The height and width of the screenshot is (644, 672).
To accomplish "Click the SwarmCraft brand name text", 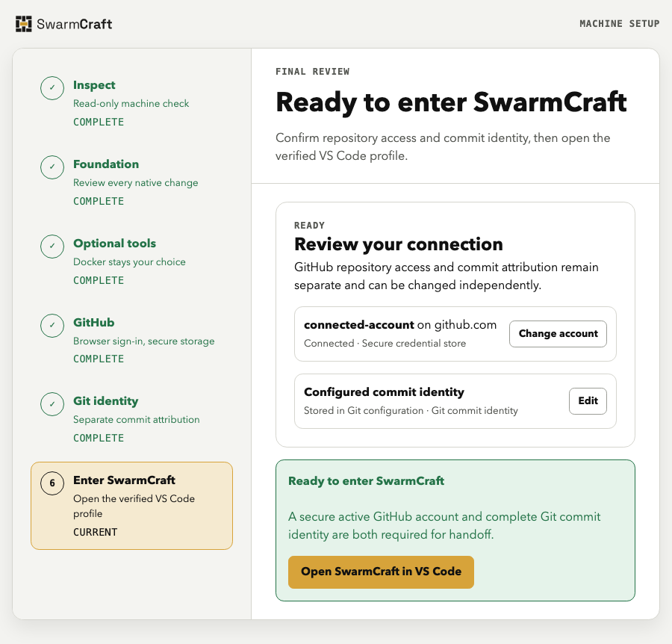I will tap(75, 24).
